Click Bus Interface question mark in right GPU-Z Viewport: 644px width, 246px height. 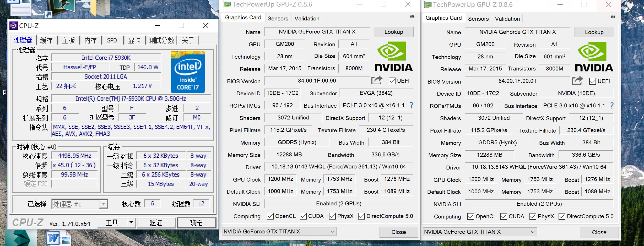pyautogui.click(x=612, y=106)
